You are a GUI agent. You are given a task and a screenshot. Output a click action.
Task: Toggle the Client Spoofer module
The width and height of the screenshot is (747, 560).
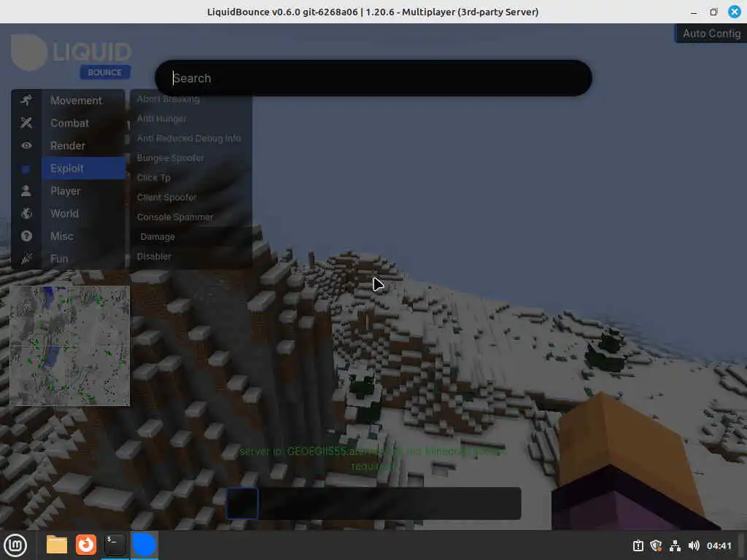(191, 197)
